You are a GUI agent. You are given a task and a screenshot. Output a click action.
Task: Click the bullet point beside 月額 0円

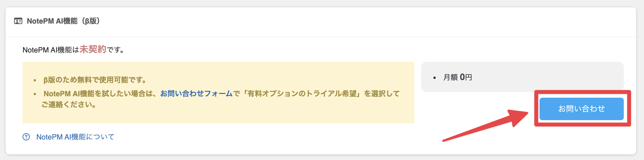(x=435, y=78)
